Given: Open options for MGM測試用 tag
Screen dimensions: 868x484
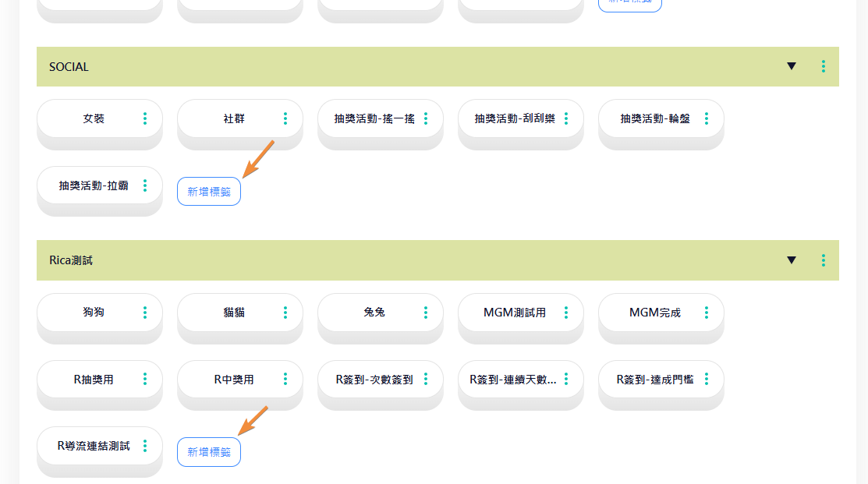Looking at the screenshot, I should point(566,313).
